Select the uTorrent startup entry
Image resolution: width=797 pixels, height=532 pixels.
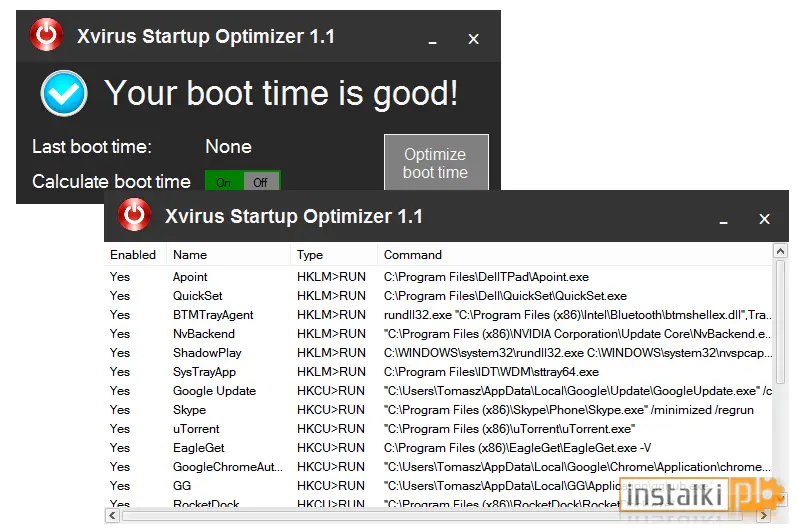pos(439,429)
